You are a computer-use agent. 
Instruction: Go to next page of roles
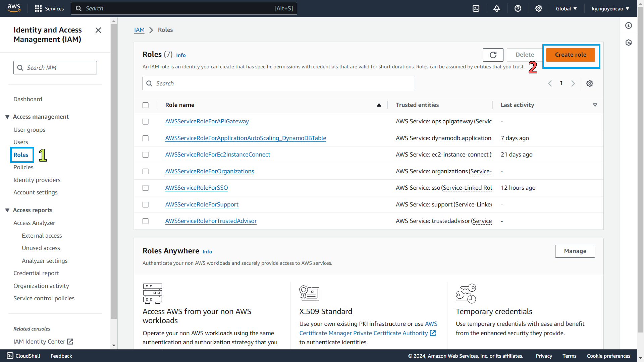tap(573, 83)
